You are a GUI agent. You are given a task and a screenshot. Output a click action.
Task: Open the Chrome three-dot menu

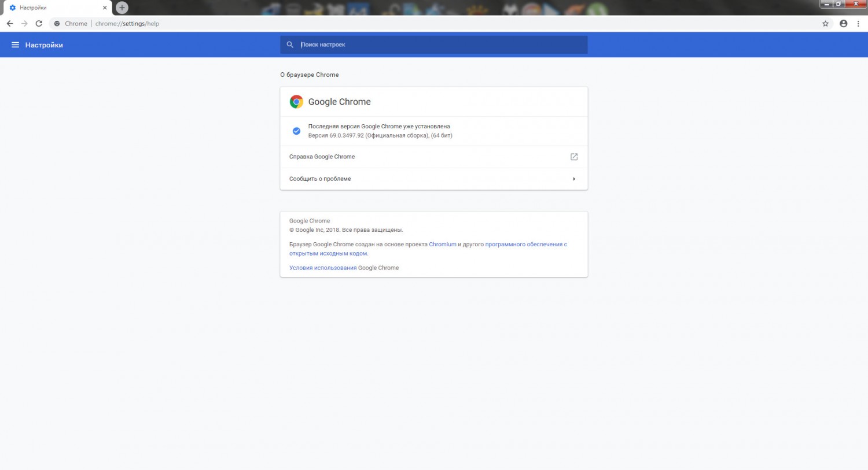click(858, 24)
